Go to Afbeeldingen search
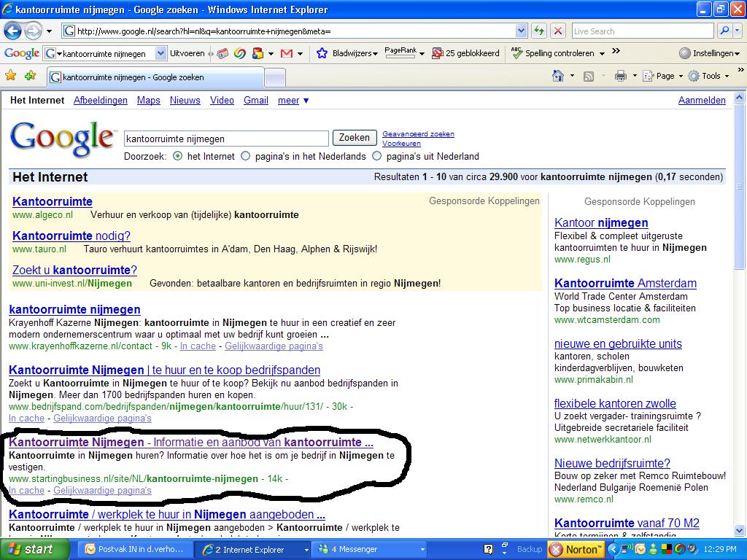The height and width of the screenshot is (560, 747). (101, 101)
